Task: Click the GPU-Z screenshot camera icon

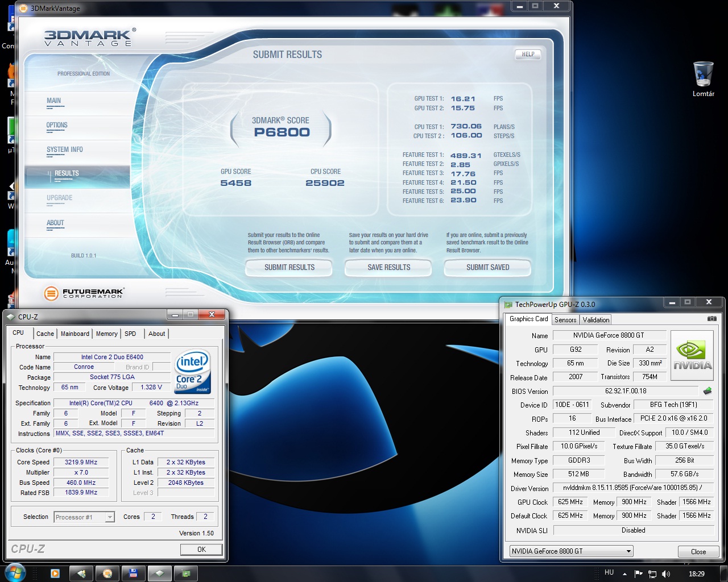Action: pyautogui.click(x=712, y=319)
